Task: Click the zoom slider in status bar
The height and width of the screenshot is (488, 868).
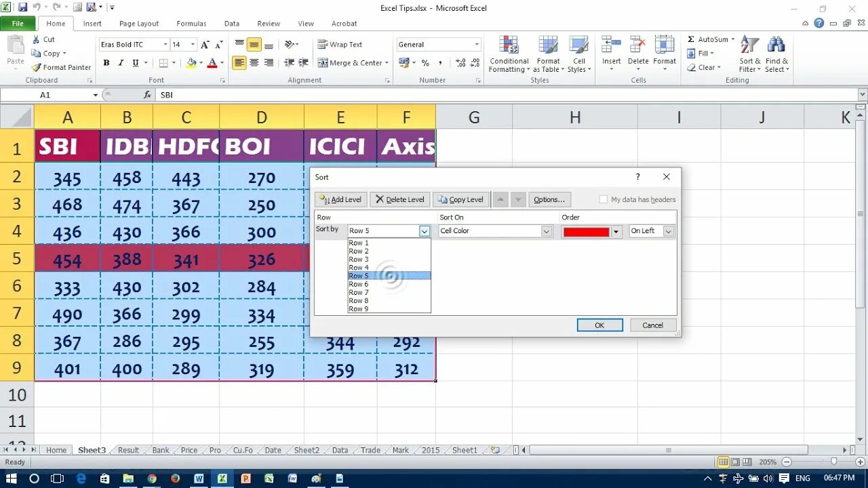Action: click(x=834, y=462)
